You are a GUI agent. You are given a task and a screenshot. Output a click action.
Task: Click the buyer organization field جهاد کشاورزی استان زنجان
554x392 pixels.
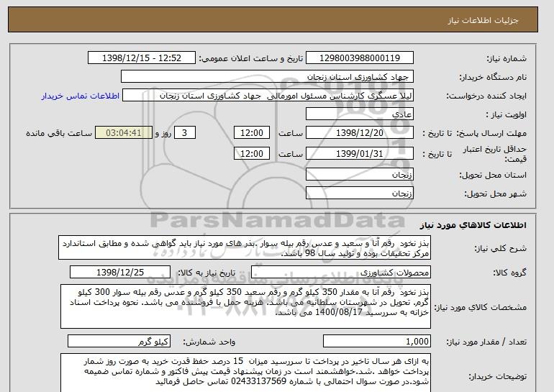coord(267,77)
